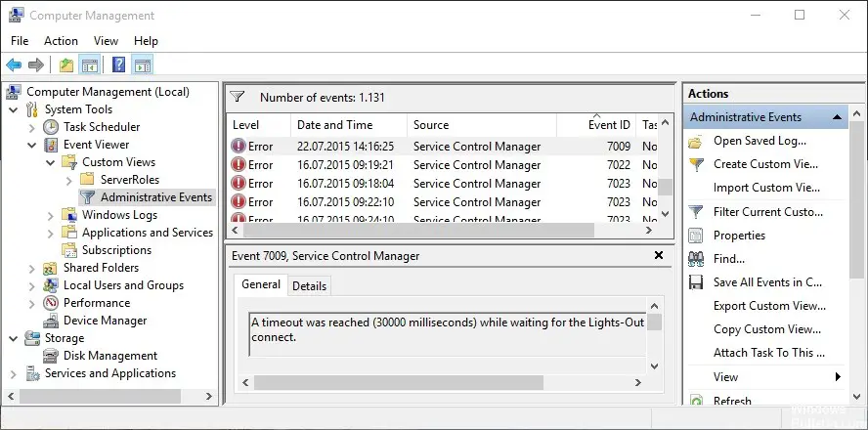Image resolution: width=868 pixels, height=430 pixels.
Task: Open Disk Management in the Storage section
Action: [109, 356]
